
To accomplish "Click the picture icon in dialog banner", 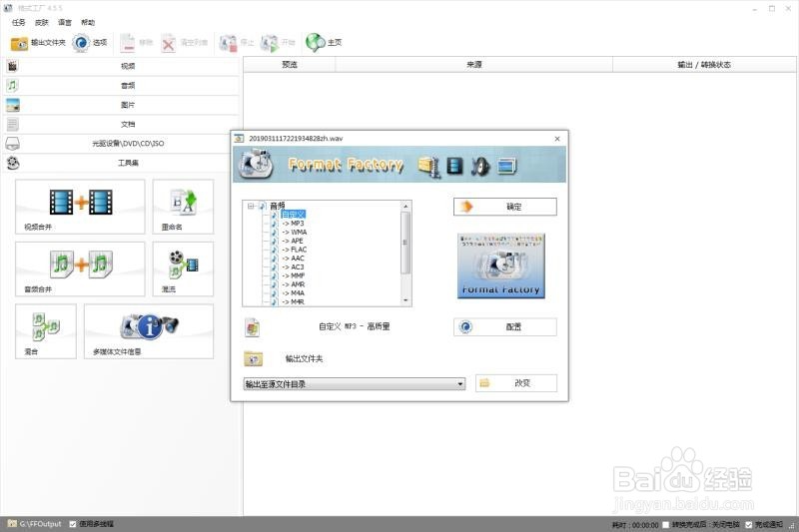I will point(507,166).
